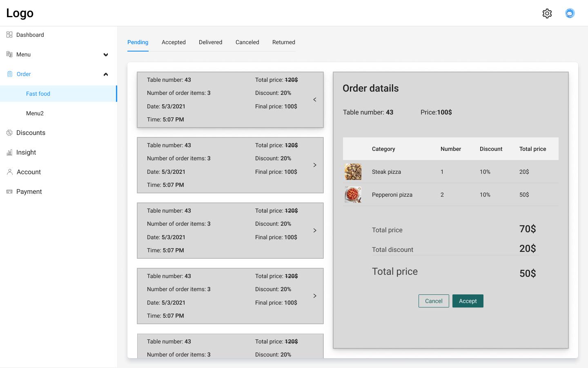The height and width of the screenshot is (368, 588).
Task: Click the Discount column header
Action: tap(491, 149)
